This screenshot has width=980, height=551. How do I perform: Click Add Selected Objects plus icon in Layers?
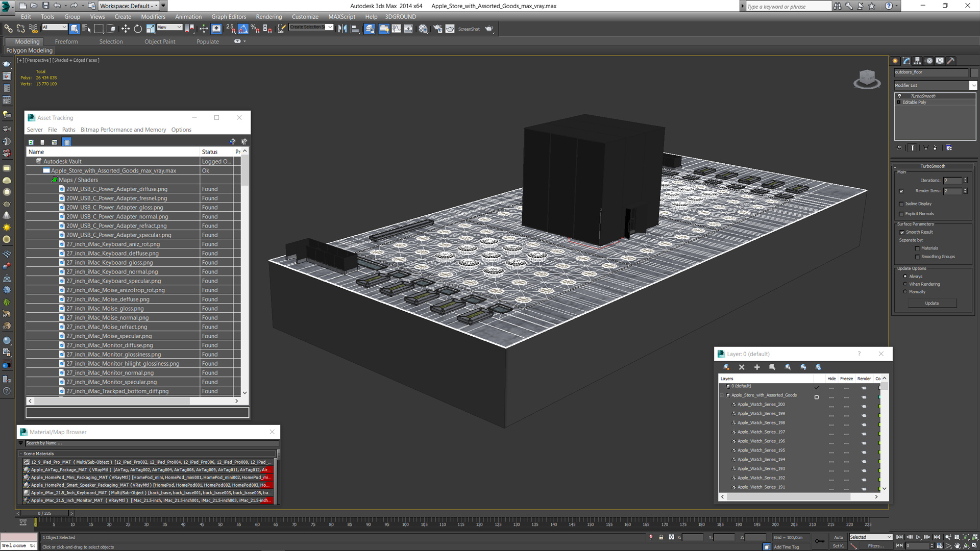pyautogui.click(x=757, y=367)
